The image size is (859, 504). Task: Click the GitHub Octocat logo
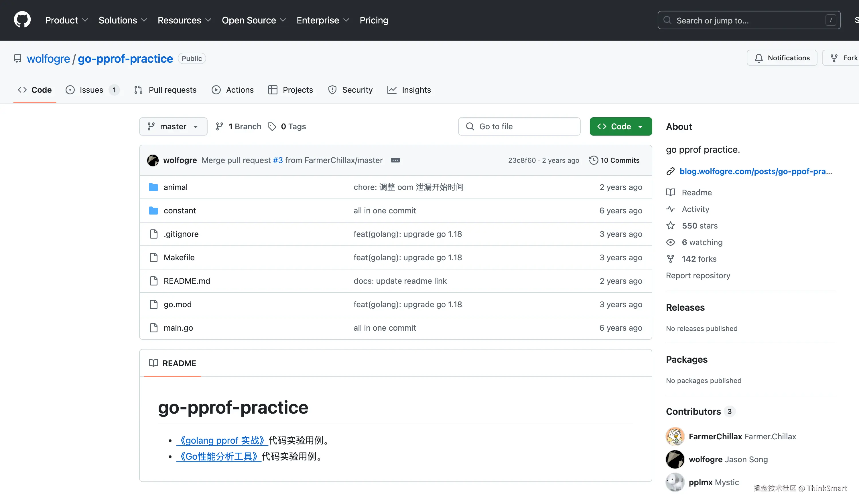coord(22,20)
